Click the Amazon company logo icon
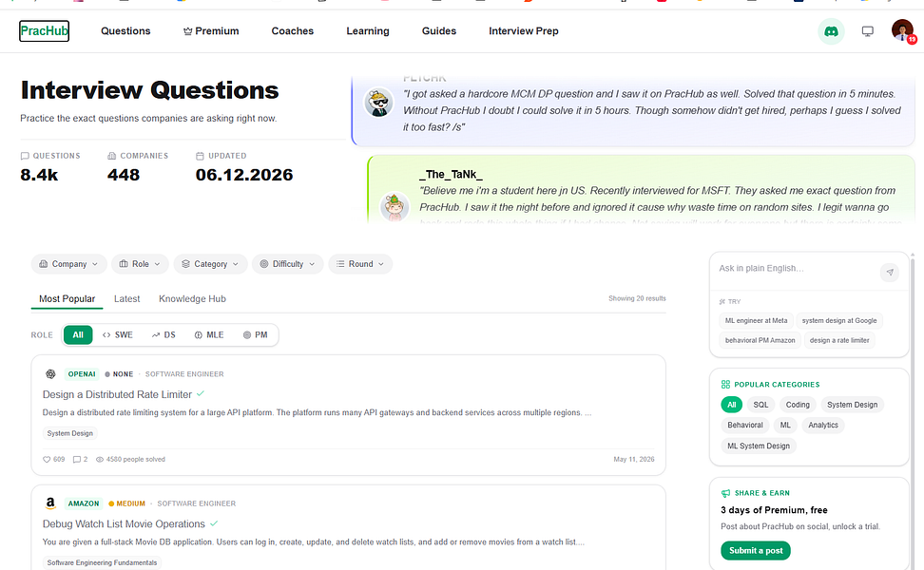 [50, 503]
